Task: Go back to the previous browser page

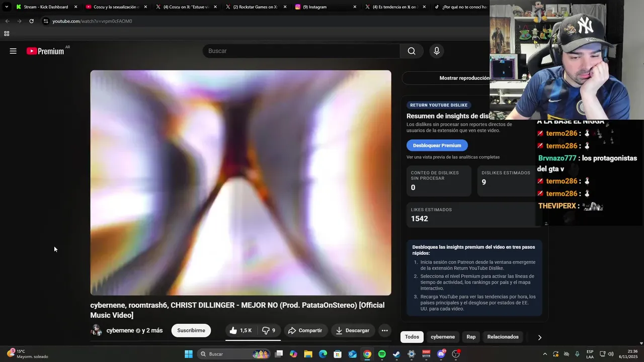Action: (7, 21)
